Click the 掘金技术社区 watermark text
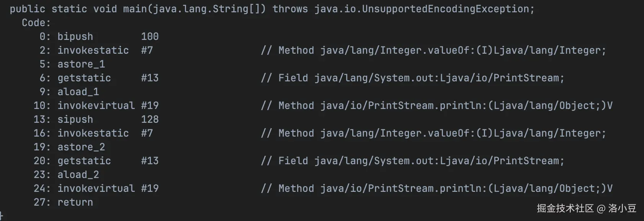 click(x=565, y=208)
